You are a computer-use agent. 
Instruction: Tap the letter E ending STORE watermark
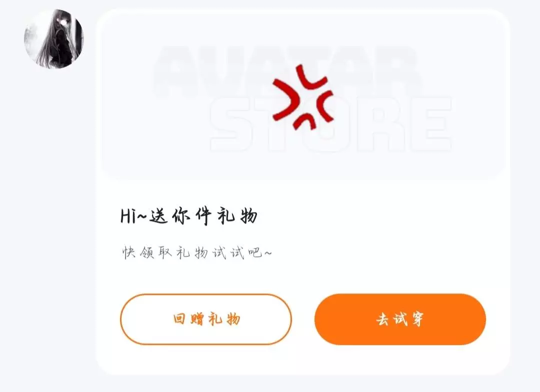coord(432,124)
